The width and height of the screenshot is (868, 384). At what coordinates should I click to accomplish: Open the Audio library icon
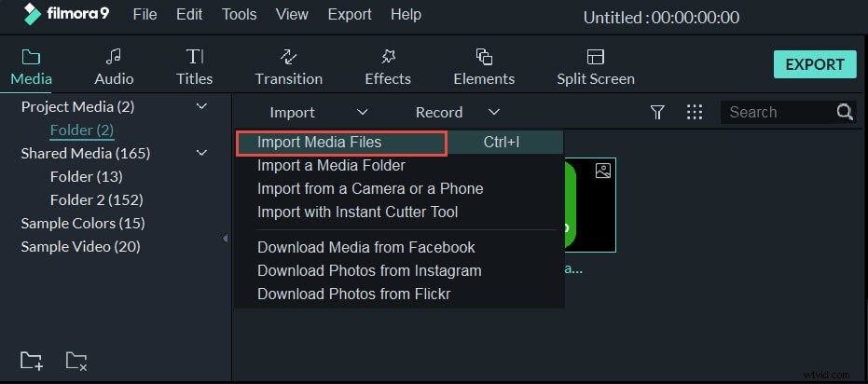(114, 57)
